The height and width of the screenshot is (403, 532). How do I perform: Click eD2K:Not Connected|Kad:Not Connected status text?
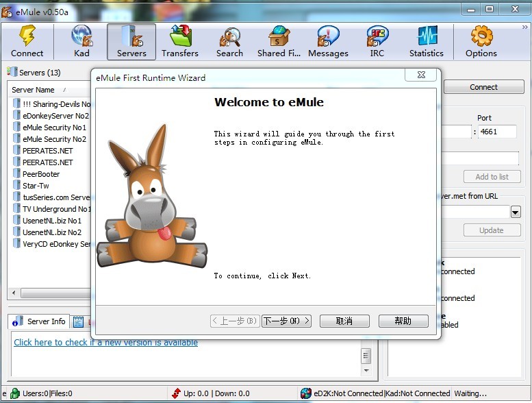(x=382, y=393)
